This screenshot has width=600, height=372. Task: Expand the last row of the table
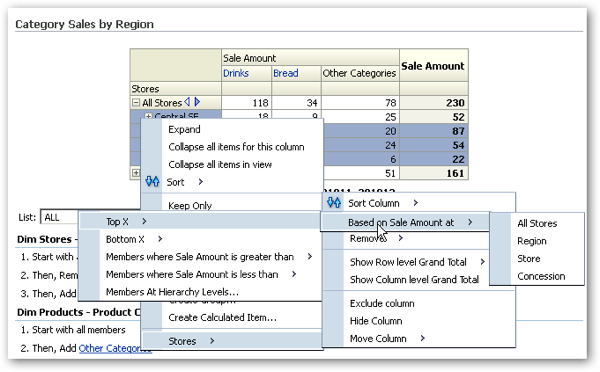click(x=135, y=173)
